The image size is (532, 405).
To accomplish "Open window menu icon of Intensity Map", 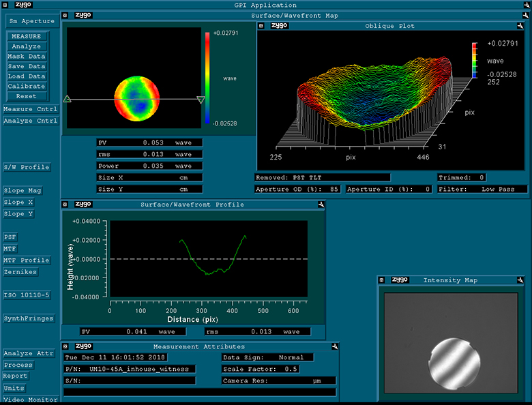I will pyautogui.click(x=383, y=280).
